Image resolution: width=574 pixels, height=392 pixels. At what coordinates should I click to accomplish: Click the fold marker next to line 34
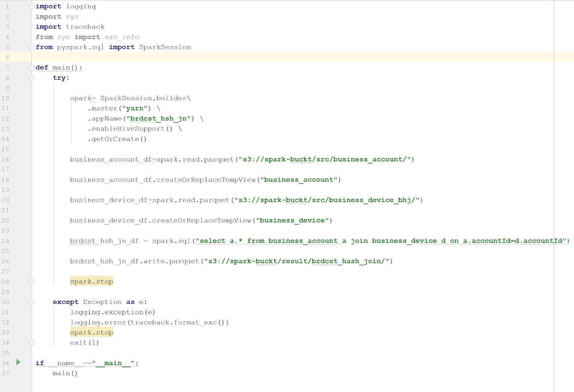point(32,343)
